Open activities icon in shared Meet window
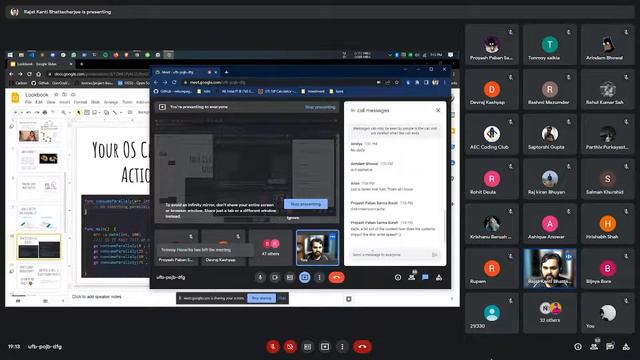Image resolution: width=640 pixels, height=360 pixels. (439, 277)
